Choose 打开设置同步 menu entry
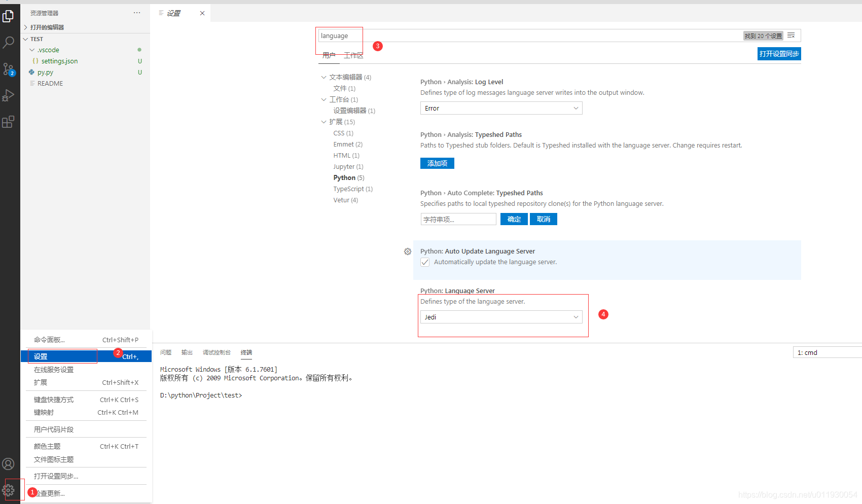The image size is (862, 504). click(x=86, y=477)
